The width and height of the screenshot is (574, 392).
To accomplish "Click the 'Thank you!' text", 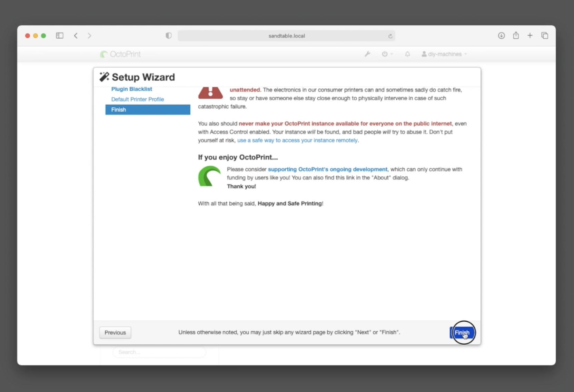I will (x=241, y=186).
